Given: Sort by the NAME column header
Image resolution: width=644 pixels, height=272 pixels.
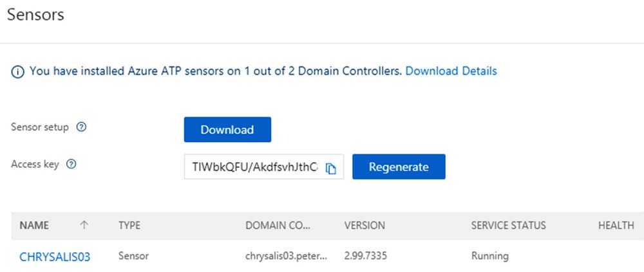Looking at the screenshot, I should pyautogui.click(x=35, y=226).
